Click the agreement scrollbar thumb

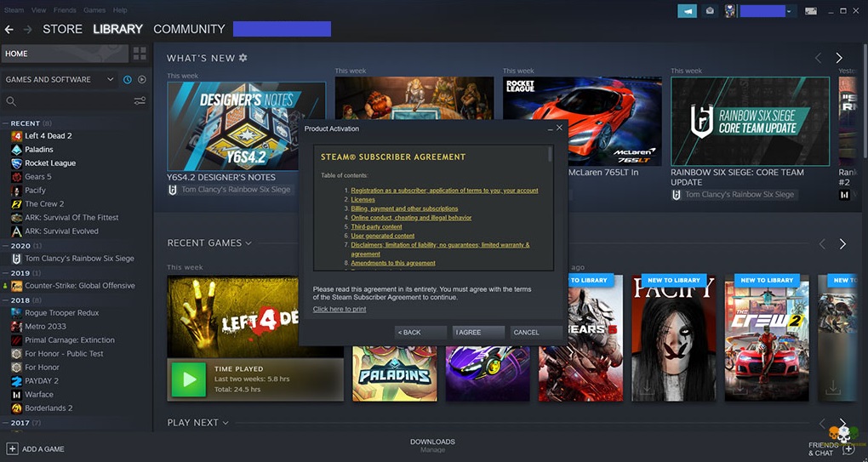point(551,154)
